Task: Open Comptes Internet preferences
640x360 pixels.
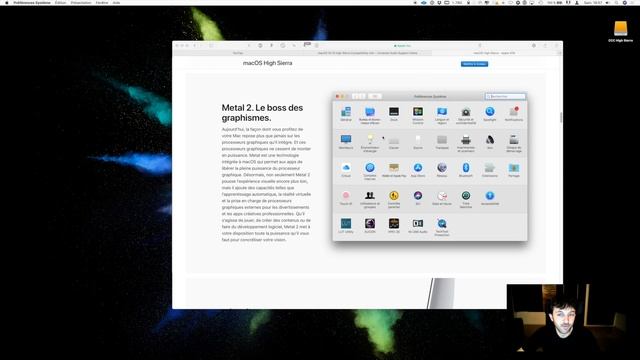Action: point(370,171)
